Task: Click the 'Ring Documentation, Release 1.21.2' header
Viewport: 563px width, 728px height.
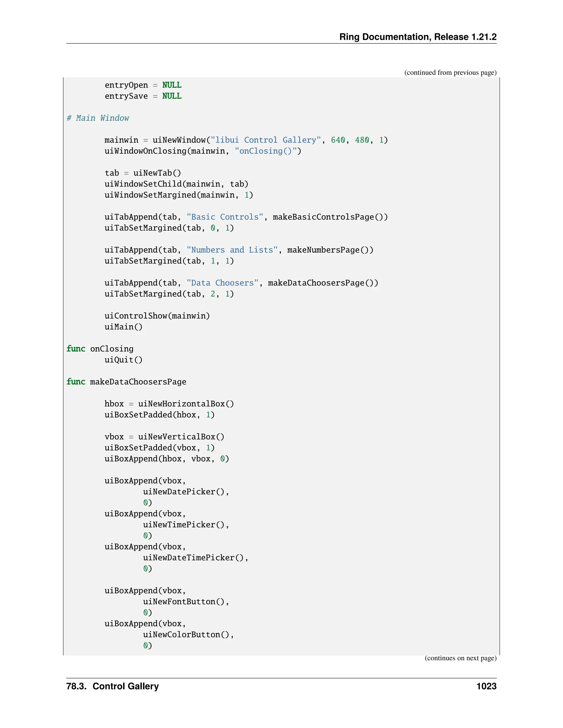Action: tap(418, 37)
